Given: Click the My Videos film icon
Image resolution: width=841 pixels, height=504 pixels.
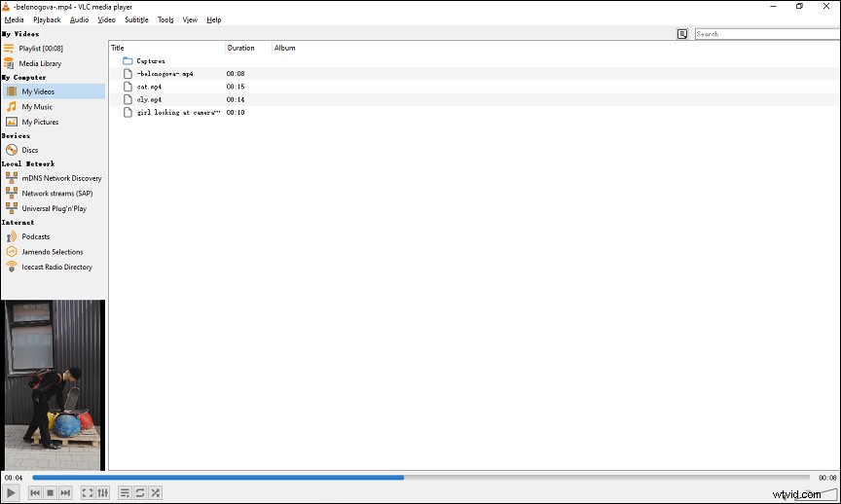Looking at the screenshot, I should [x=12, y=91].
